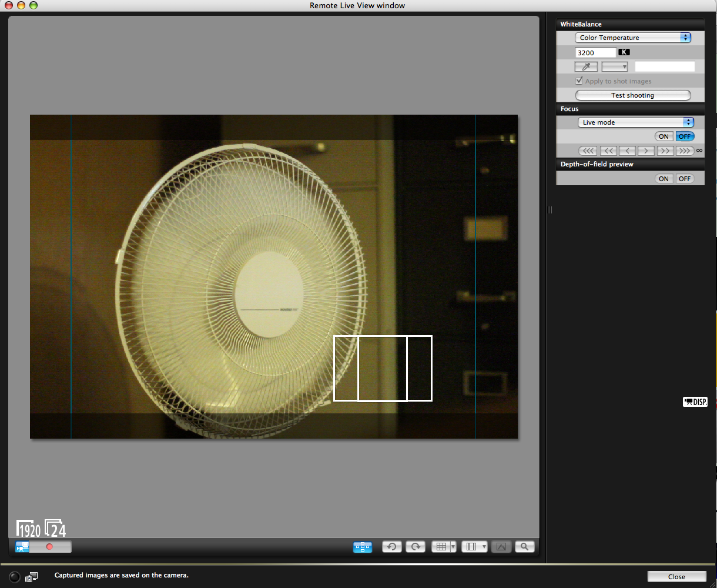Move focus far with the triple left arrows
The image size is (717, 588).
[x=588, y=151]
